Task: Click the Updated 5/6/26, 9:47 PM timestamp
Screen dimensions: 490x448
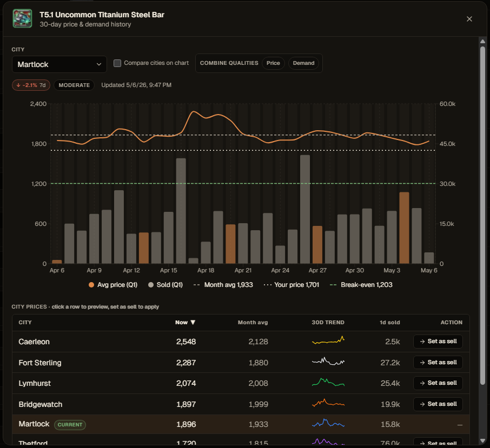Action: click(136, 85)
